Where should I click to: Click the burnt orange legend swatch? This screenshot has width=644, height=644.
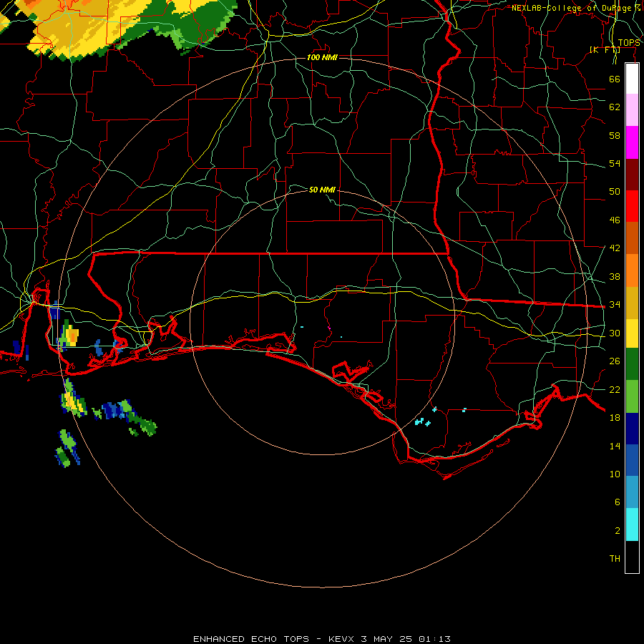click(x=632, y=238)
